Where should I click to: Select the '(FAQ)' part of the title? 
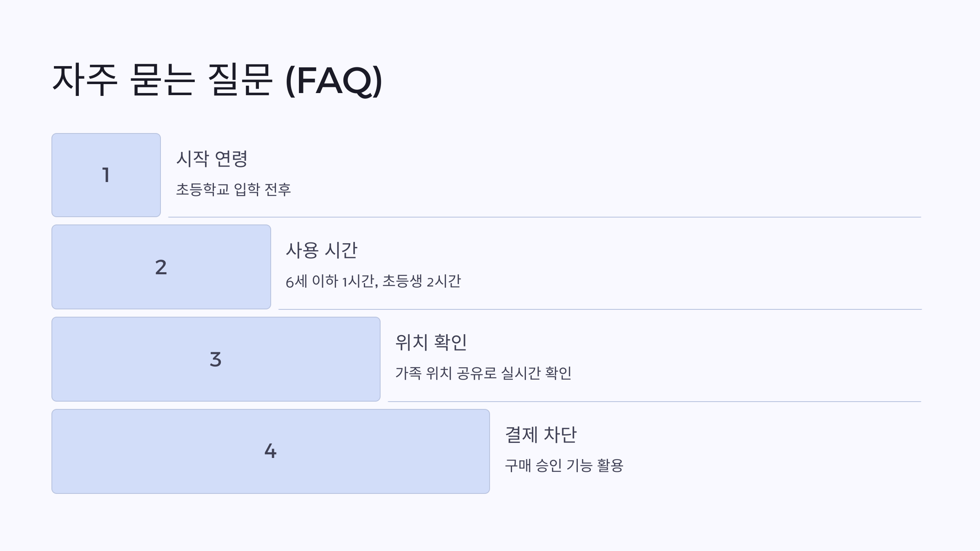(334, 81)
